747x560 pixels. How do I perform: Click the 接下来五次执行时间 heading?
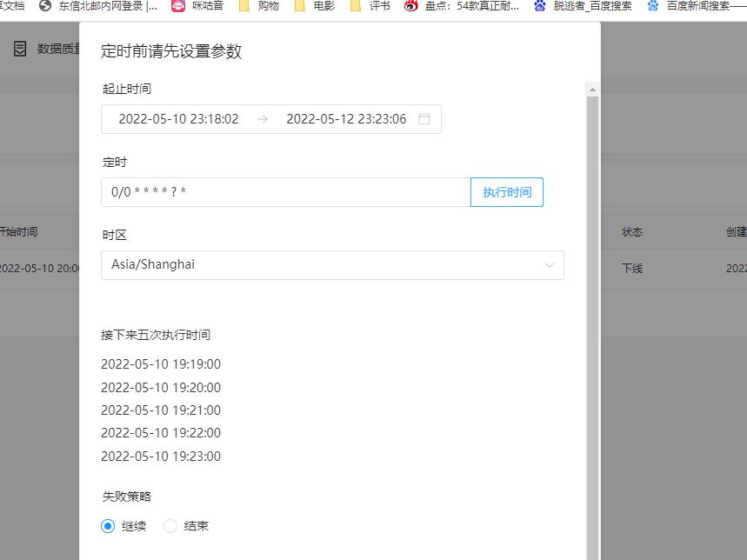pyautogui.click(x=156, y=335)
